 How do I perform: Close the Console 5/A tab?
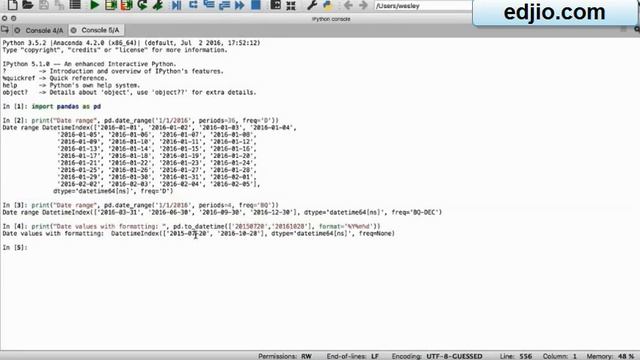point(73,30)
